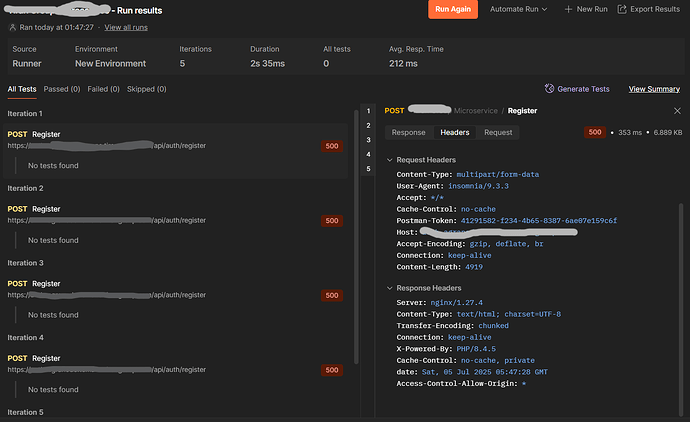Image resolution: width=690 pixels, height=422 pixels.
Task: Click the 212 ms average response time
Action: coord(403,64)
